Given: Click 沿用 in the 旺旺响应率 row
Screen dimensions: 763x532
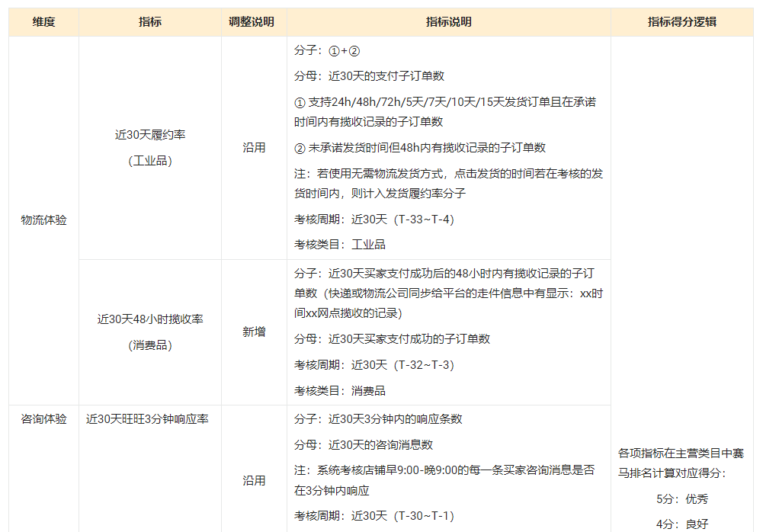Looking at the screenshot, I should 254,481.
